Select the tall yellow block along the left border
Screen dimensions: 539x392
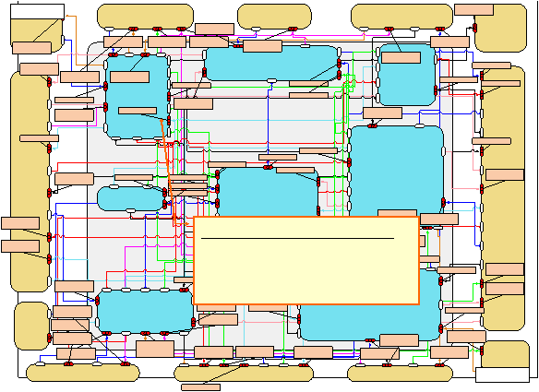[x=30, y=182]
